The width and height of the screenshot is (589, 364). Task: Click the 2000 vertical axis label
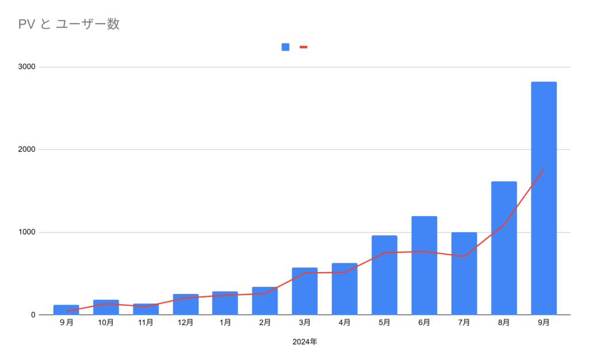[27, 150]
